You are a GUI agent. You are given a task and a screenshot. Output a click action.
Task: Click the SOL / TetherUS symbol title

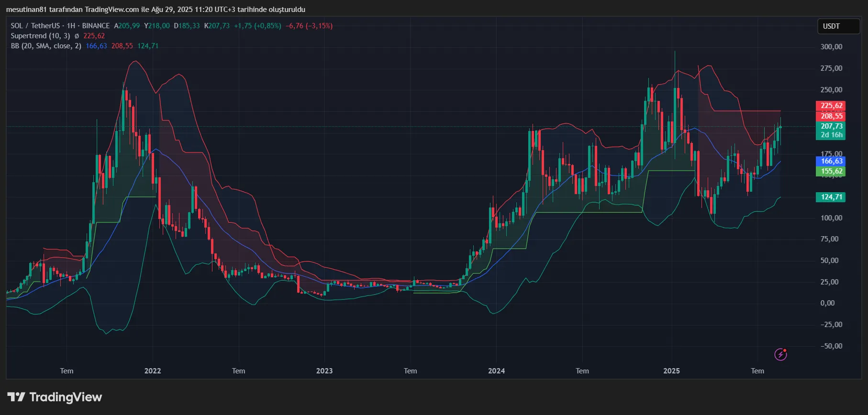coord(35,26)
